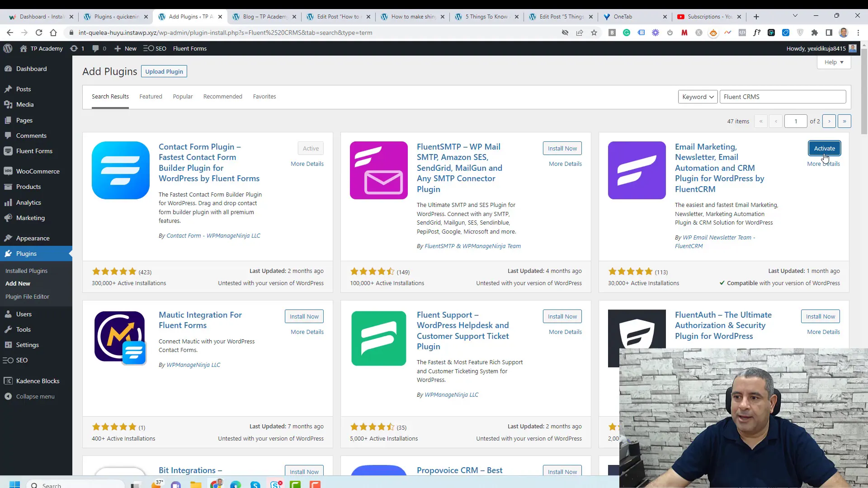Click the next page arrow button
The image size is (868, 488).
829,122
